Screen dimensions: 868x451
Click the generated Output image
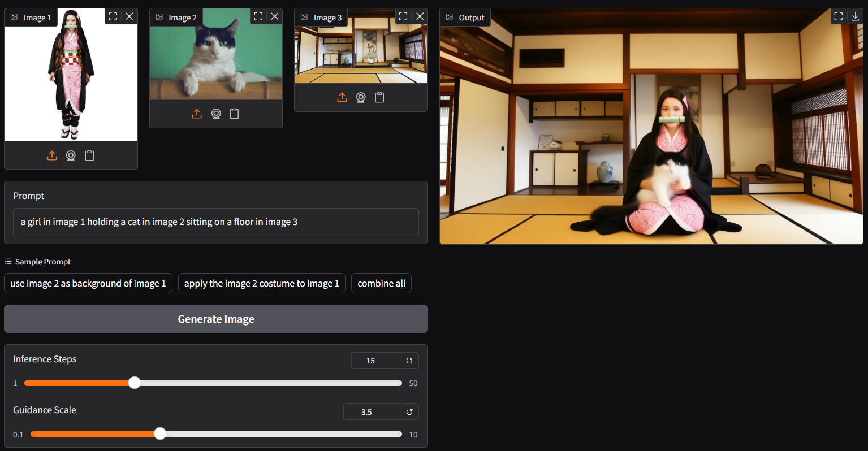[x=651, y=126]
